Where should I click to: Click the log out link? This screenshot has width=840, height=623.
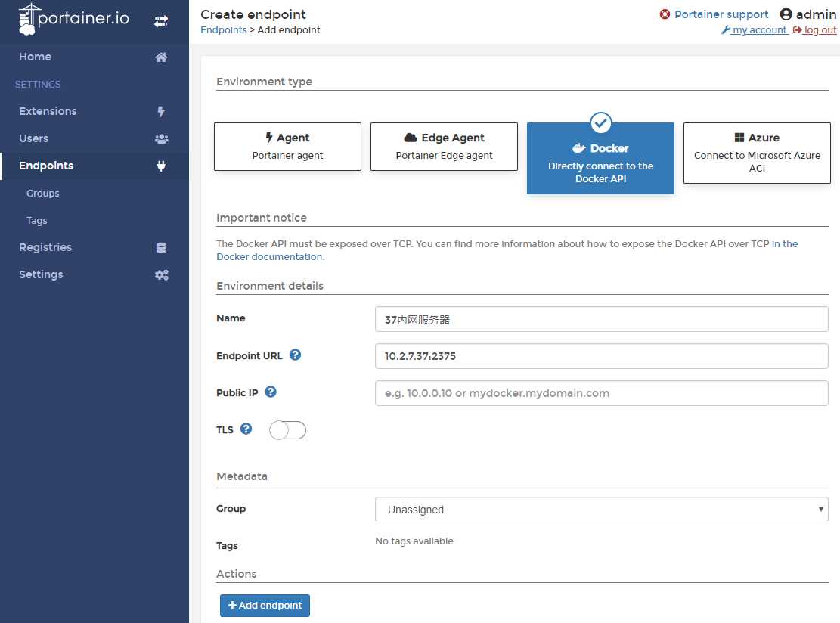click(x=820, y=30)
